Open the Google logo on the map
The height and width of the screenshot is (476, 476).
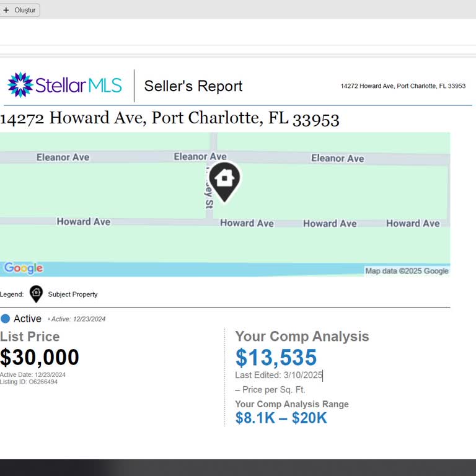click(24, 268)
